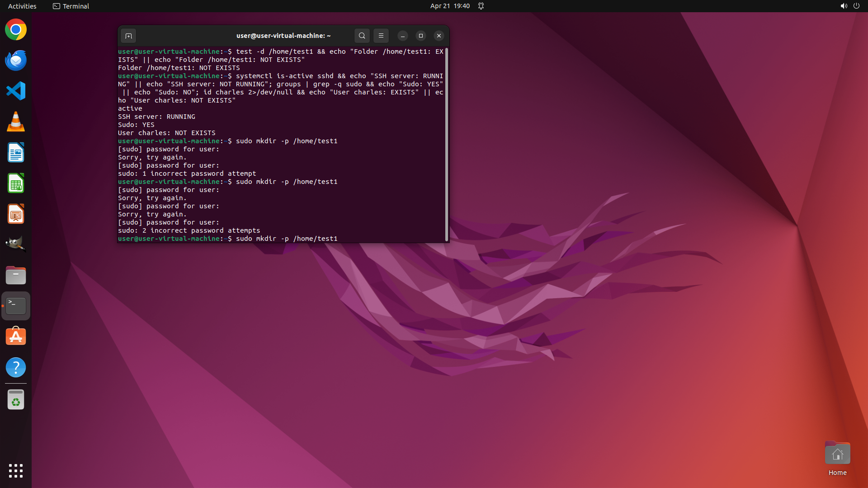The height and width of the screenshot is (488, 868).
Task: Open VLC media player
Action: pos(16,122)
